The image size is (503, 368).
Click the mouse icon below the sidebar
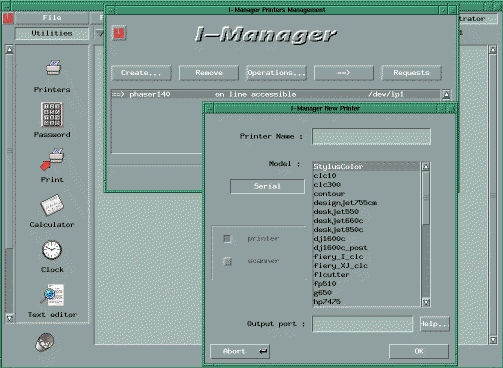point(45,342)
